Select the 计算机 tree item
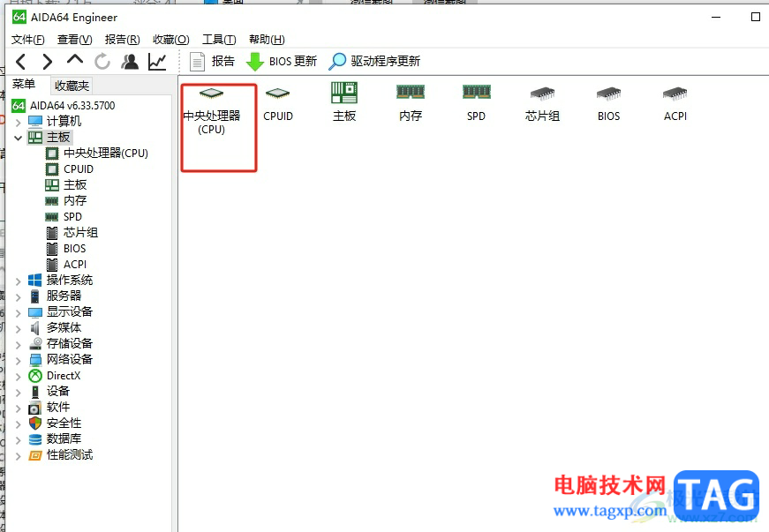Image resolution: width=769 pixels, height=532 pixels. tap(55, 121)
